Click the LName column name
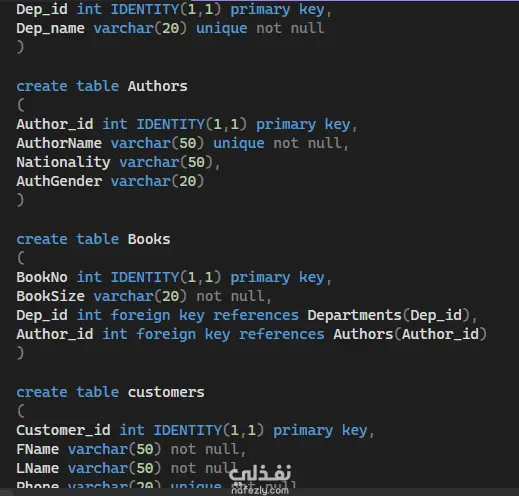 pos(38,468)
